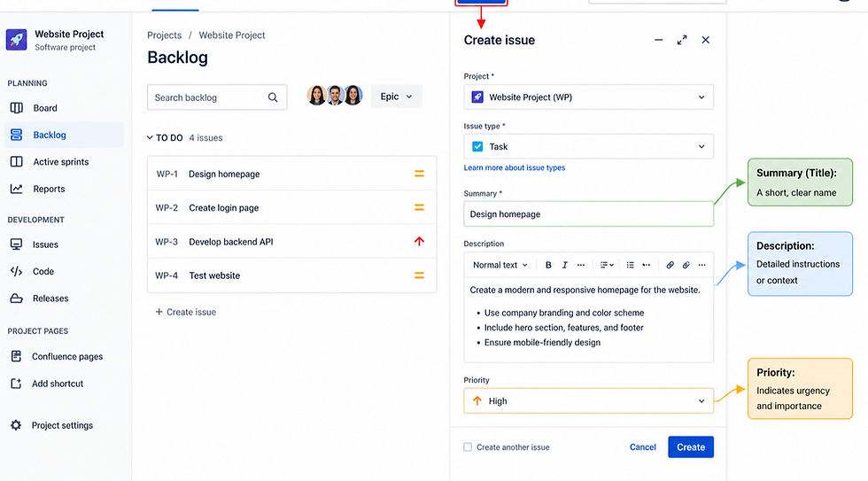Screen dimensions: 868x481
Task: Open the Project dropdown showing Website Project (WP)
Action: 588,97
